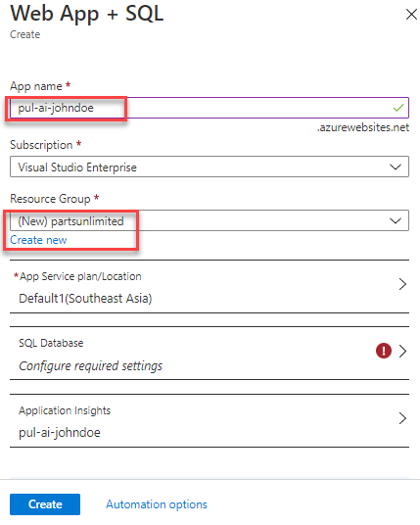420x525 pixels.
Task: Click the green validation checkmark icon
Action: point(398,108)
